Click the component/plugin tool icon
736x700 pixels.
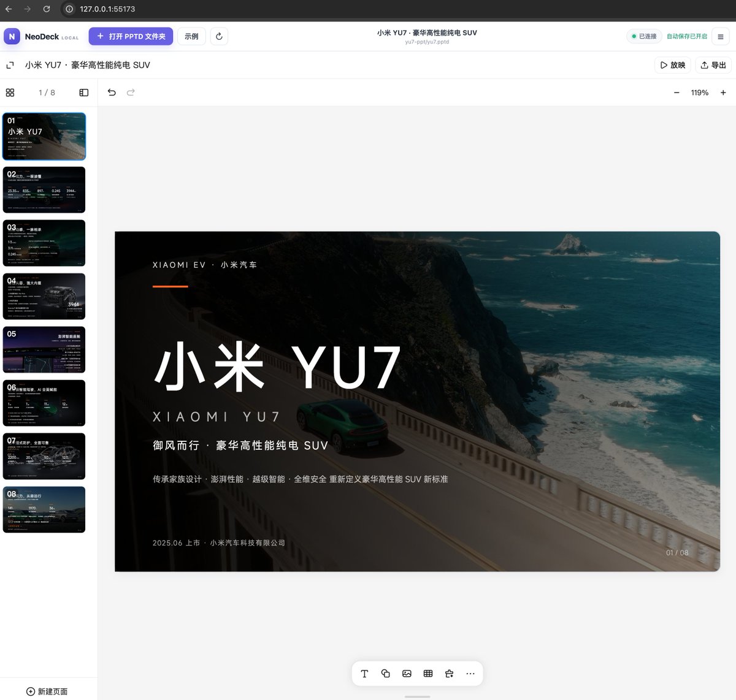pyautogui.click(x=450, y=674)
